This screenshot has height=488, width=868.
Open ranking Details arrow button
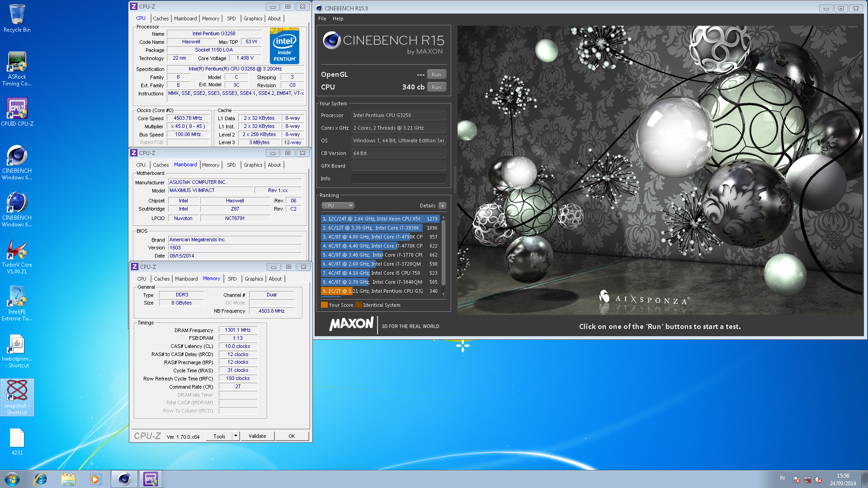tap(443, 206)
